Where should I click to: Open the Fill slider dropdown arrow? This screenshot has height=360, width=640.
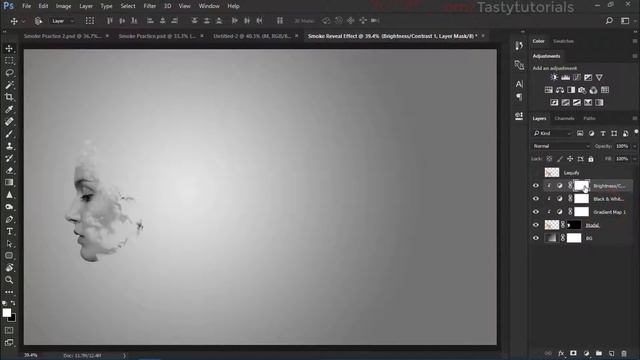pyautogui.click(x=635, y=159)
